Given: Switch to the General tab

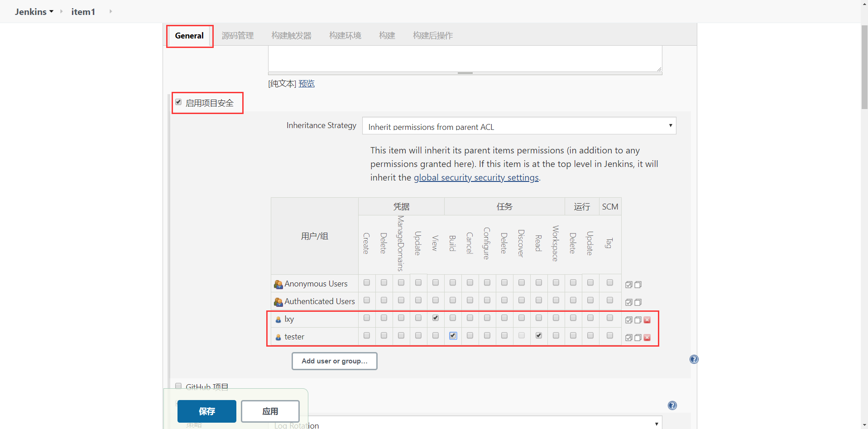Looking at the screenshot, I should coord(189,36).
